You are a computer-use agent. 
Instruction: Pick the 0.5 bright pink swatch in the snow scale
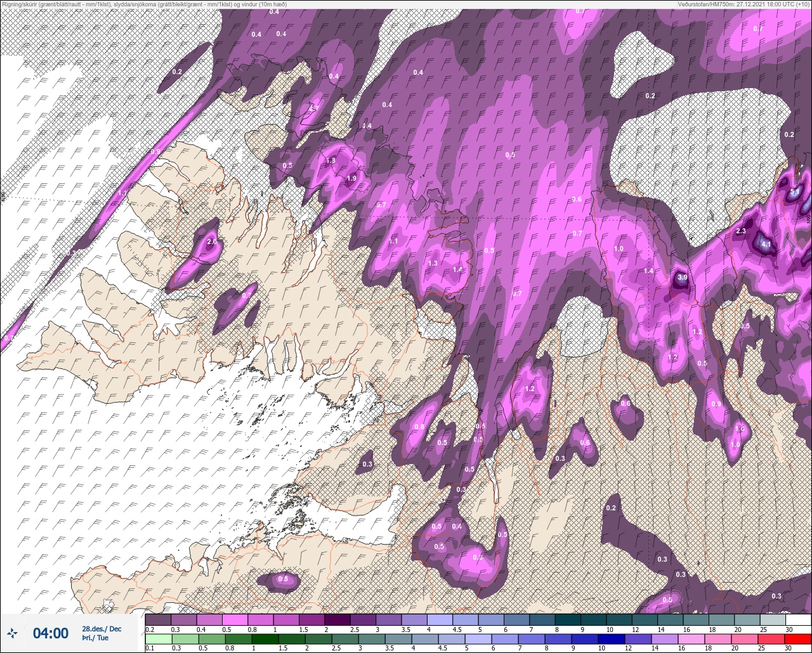tap(235, 619)
